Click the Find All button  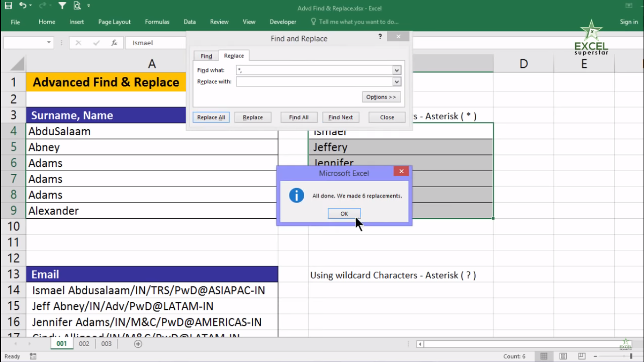(x=299, y=117)
